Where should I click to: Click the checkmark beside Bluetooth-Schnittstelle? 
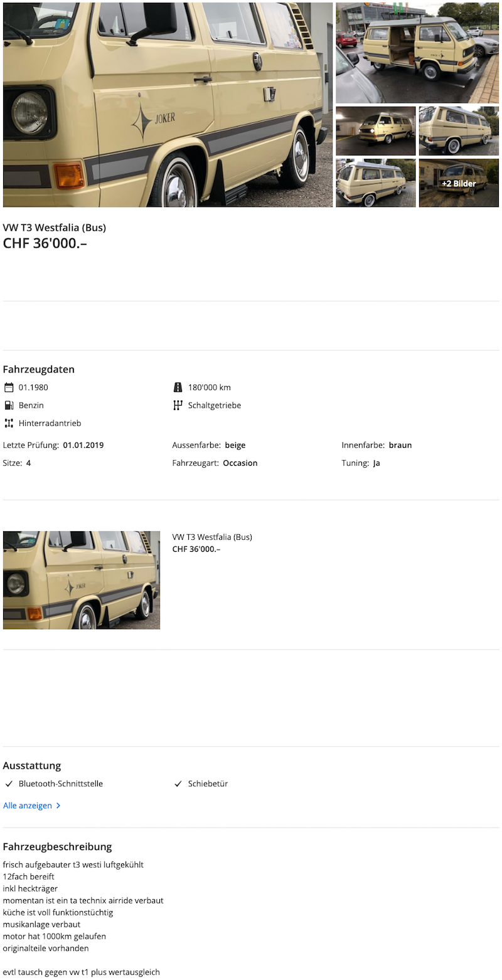[x=9, y=784]
